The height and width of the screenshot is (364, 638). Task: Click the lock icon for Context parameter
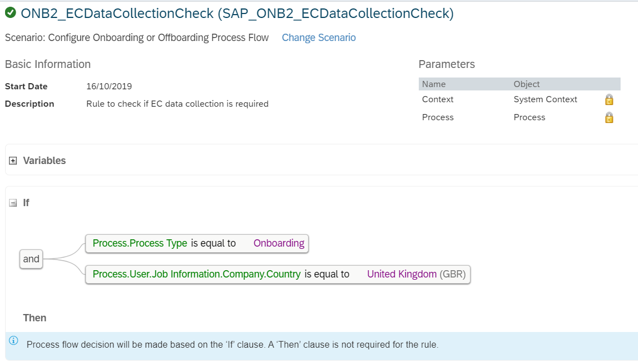(x=609, y=99)
